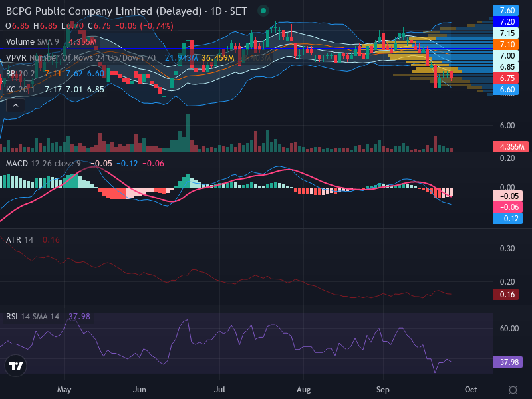Collapse the indicator legend with the chevron
The height and width of the screenshot is (399, 532).
click(15, 106)
